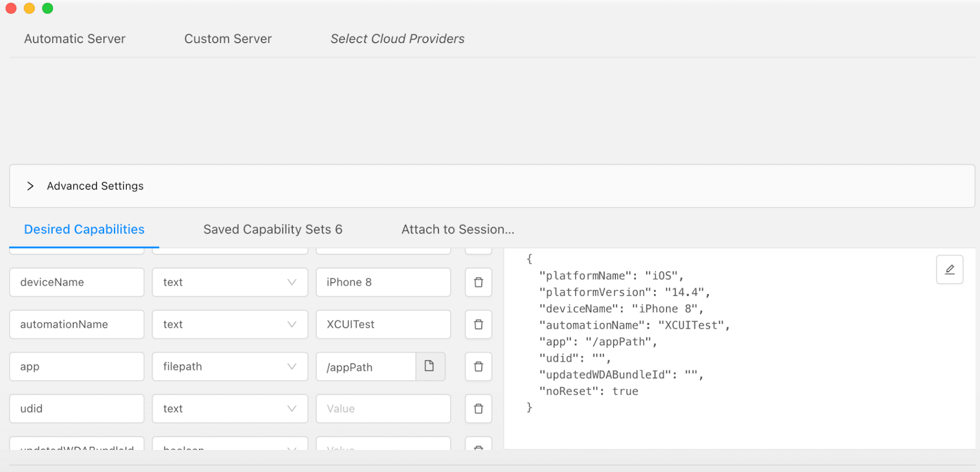Click the automationName name field

(77, 324)
